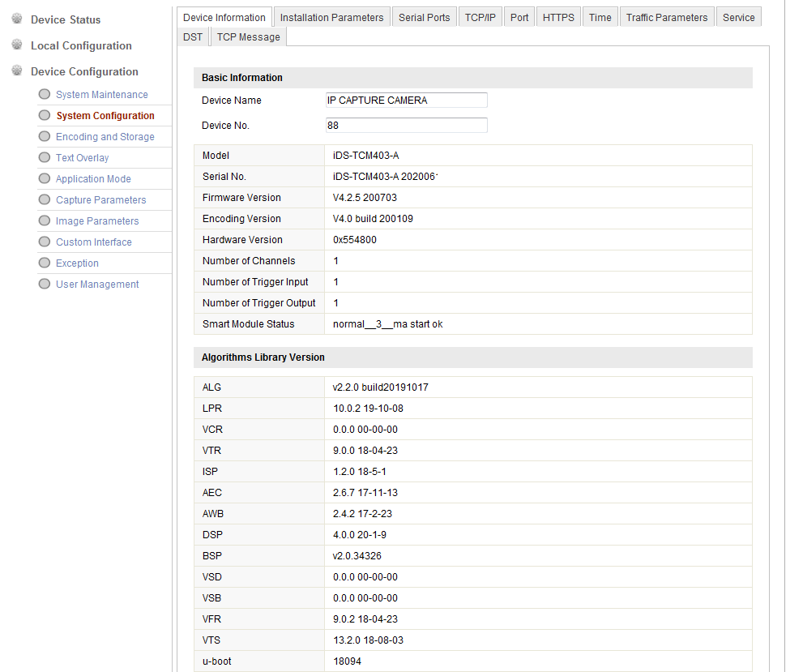The image size is (803, 672).
Task: Click the round bullet next to Encoding and Storage
Action: [x=45, y=137]
